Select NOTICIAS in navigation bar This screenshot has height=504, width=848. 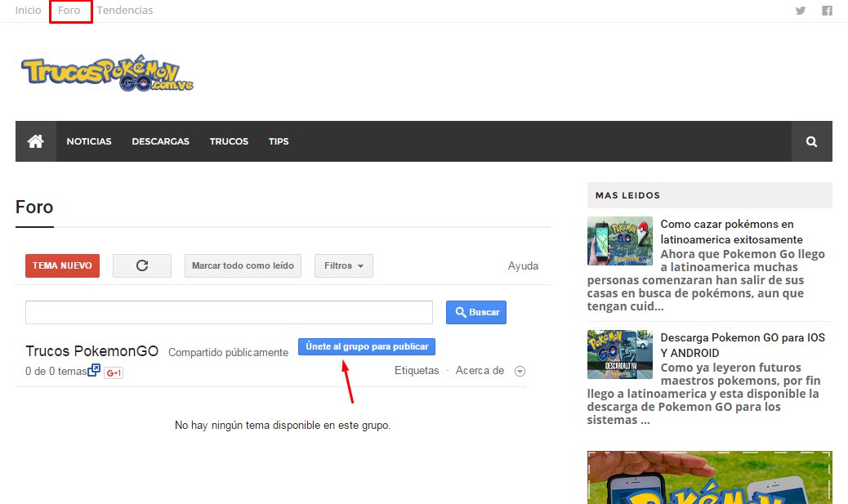pos(89,141)
